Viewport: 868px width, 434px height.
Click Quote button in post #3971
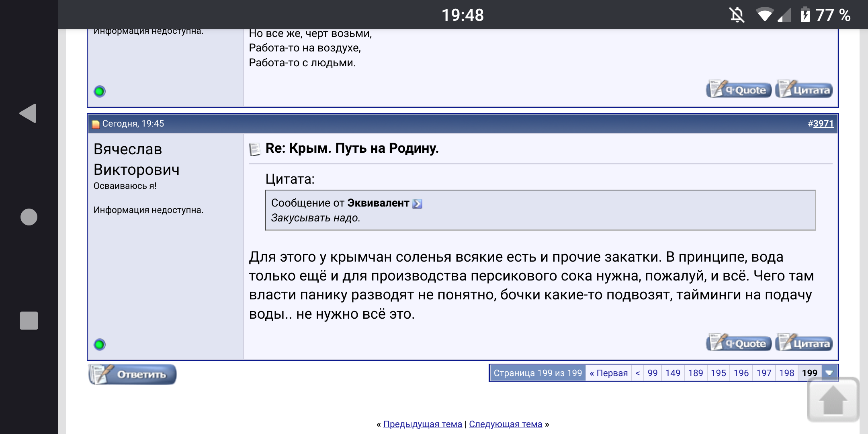tap(739, 343)
